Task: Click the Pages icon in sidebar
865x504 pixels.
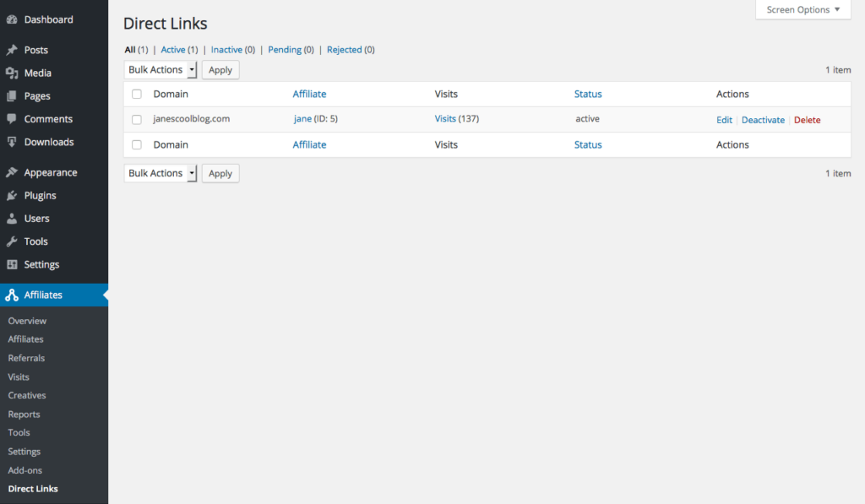Action: [x=12, y=96]
